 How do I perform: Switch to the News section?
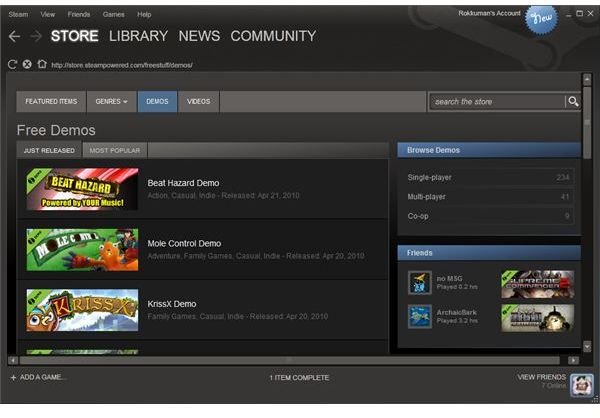[199, 36]
